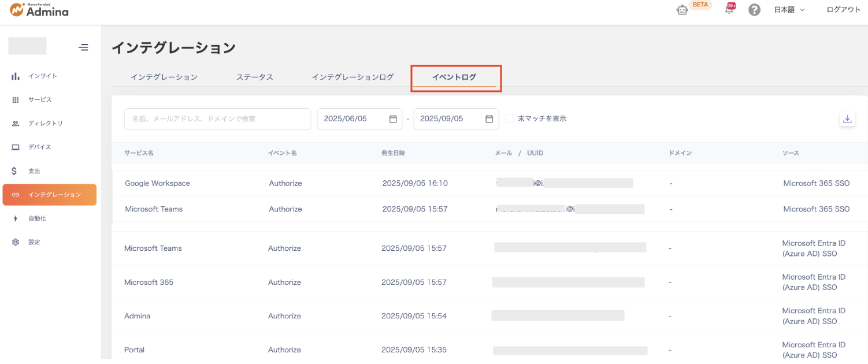Open the notifications bell icon
This screenshot has height=364, width=868.
pos(729,10)
